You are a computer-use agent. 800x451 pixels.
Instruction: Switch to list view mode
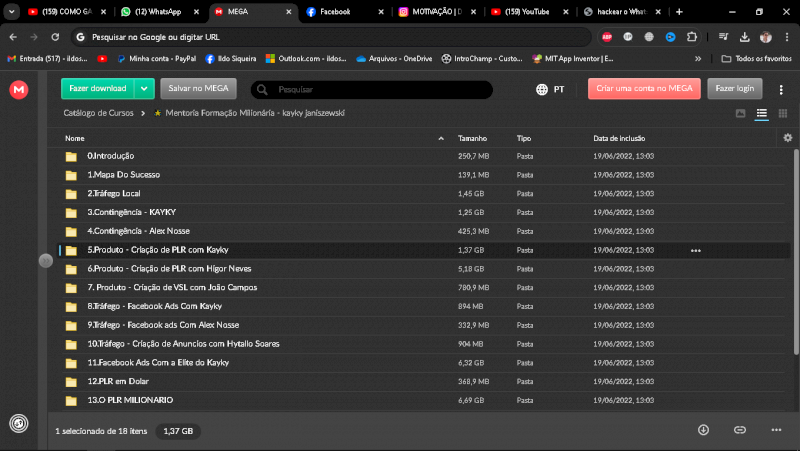[761, 114]
